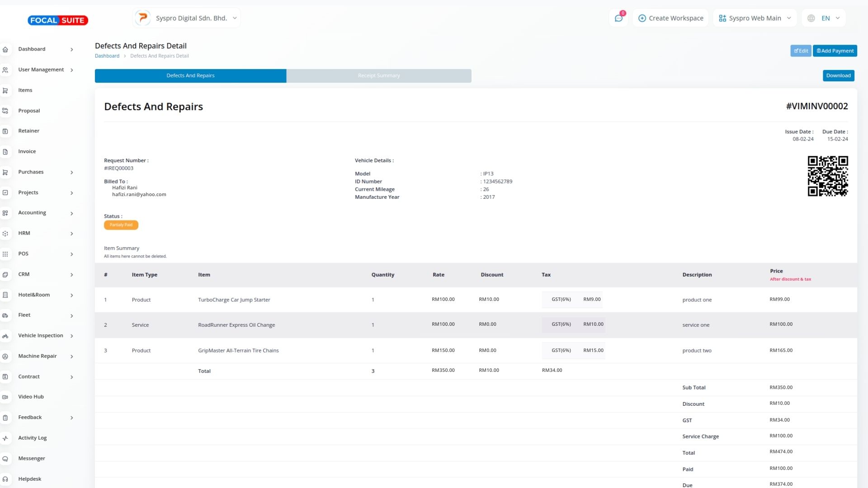
Task: Click the Activity Log pulse icon
Action: click(x=5, y=438)
